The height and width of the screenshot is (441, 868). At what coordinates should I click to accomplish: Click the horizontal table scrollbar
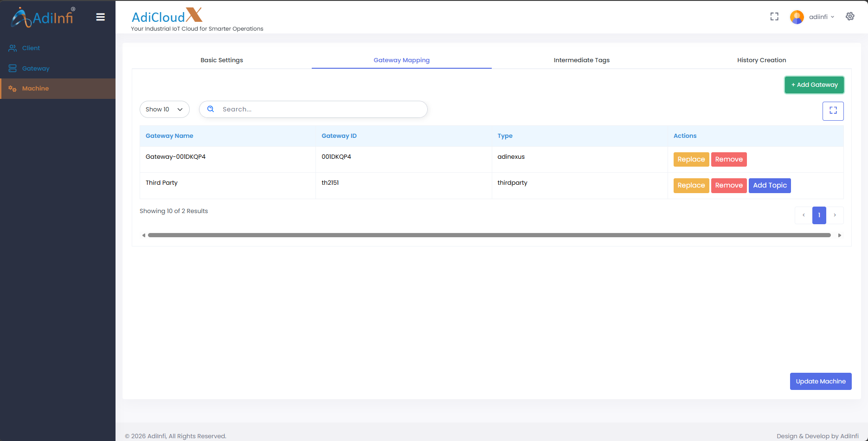489,235
